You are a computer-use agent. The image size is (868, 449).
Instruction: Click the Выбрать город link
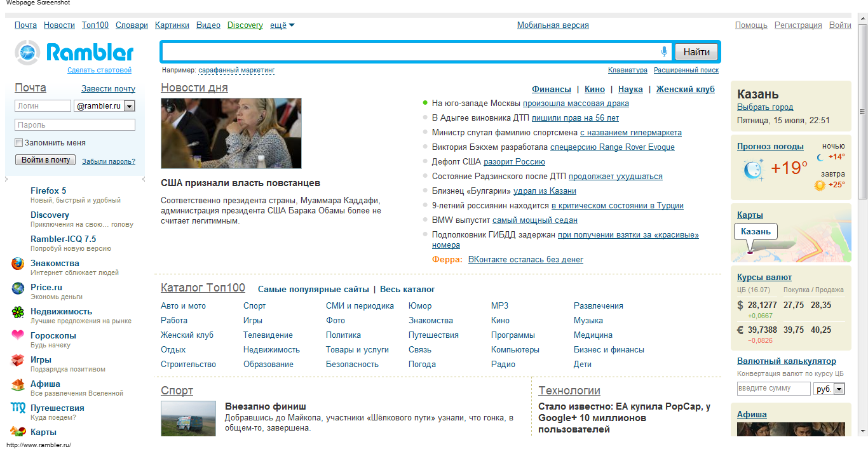pyautogui.click(x=765, y=107)
